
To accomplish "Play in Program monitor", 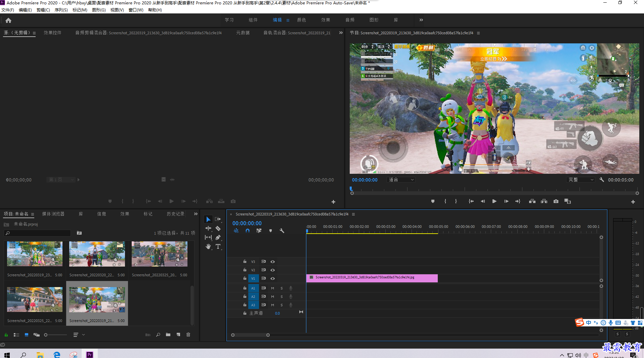I will [494, 201].
